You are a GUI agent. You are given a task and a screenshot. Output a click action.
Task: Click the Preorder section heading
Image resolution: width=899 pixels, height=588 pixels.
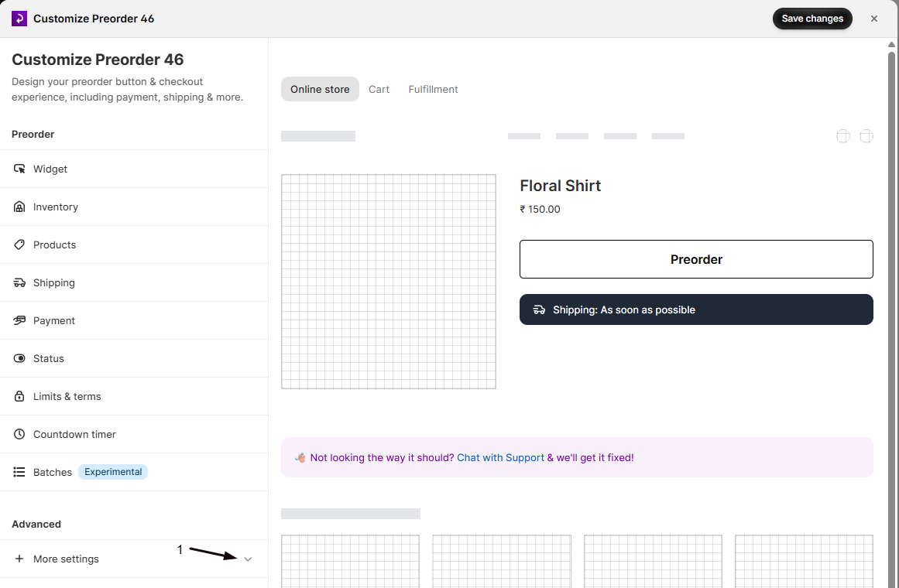(33, 134)
